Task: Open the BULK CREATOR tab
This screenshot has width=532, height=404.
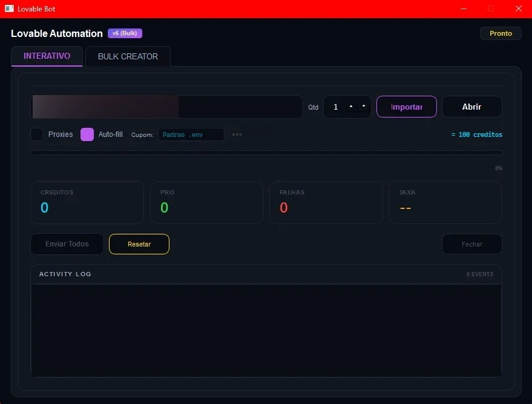Action: (x=128, y=56)
